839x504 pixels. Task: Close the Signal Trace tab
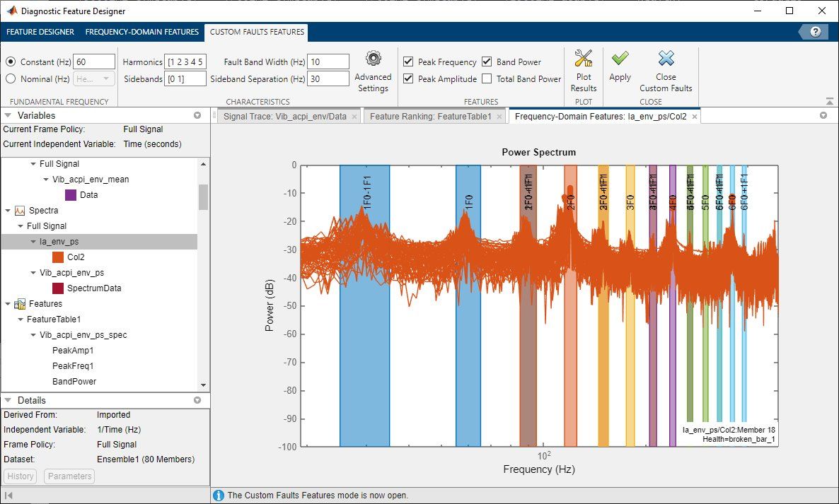(x=354, y=117)
